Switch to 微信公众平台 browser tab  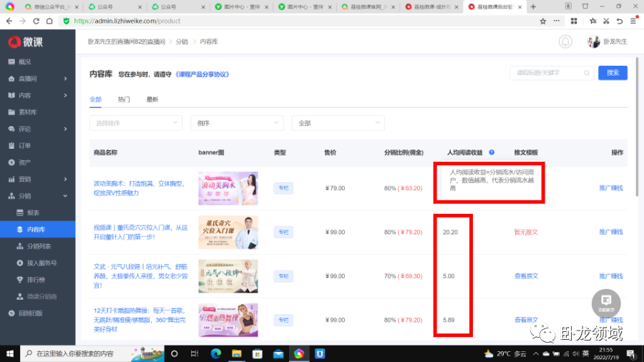[x=52, y=6]
